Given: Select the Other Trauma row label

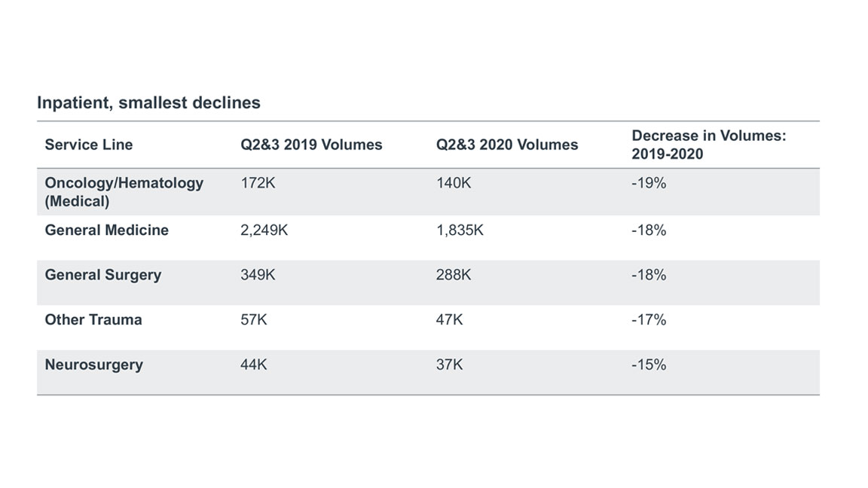Looking at the screenshot, I should [93, 320].
